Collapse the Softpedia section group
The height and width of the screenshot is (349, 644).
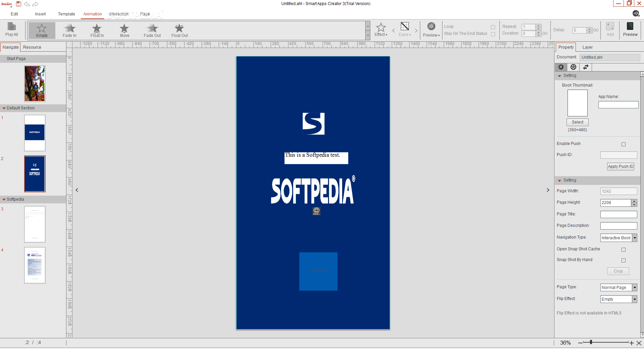point(4,200)
